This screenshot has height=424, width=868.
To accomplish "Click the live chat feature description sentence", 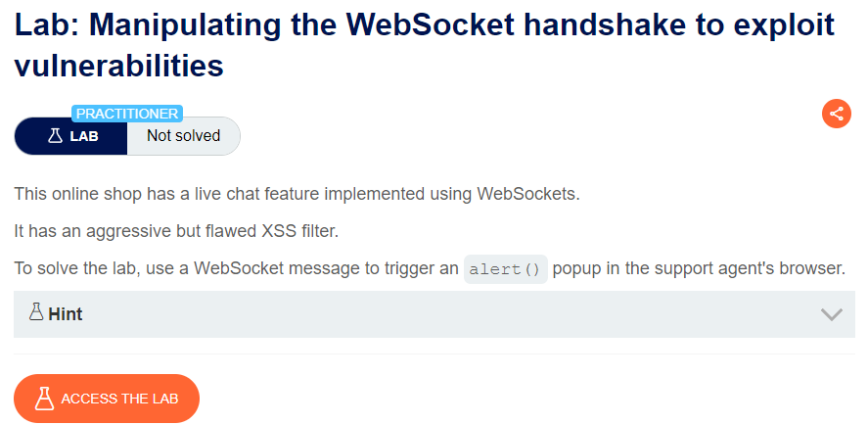I will (297, 195).
